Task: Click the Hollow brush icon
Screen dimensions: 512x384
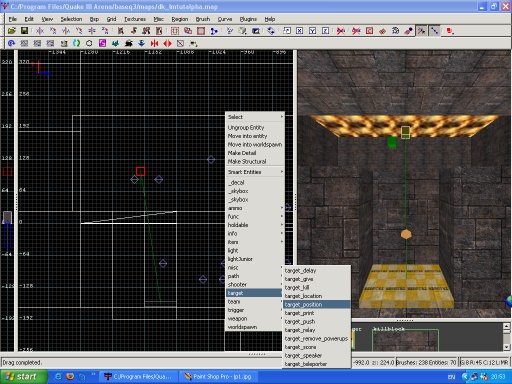Action: click(x=201, y=31)
